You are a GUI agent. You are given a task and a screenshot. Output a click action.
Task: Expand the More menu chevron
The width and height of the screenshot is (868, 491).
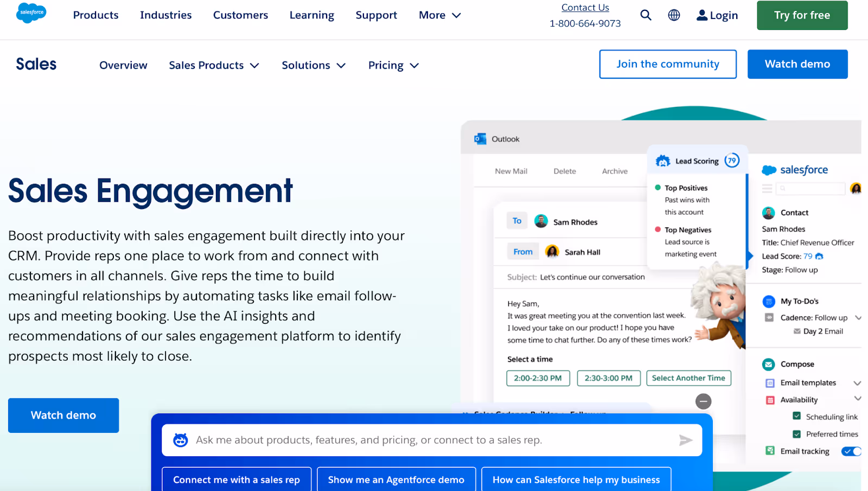(x=457, y=16)
